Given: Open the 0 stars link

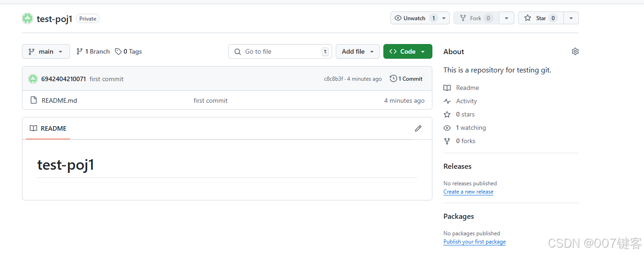Looking at the screenshot, I should pyautogui.click(x=459, y=114).
